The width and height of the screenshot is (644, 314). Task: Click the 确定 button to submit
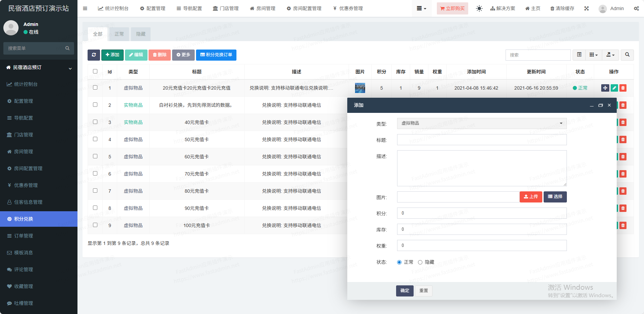click(405, 290)
